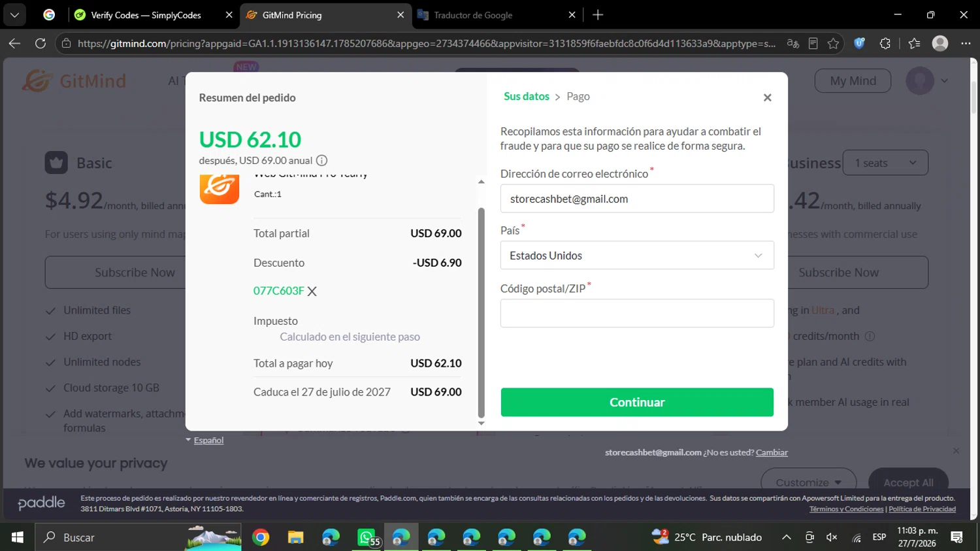The width and height of the screenshot is (980, 551).
Task: Open the reader view icon
Action: click(x=813, y=44)
